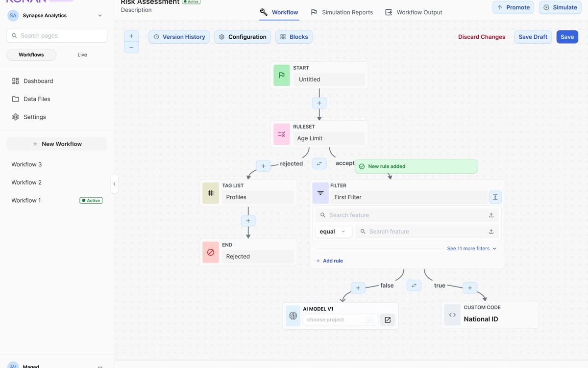Open AI model project in new window icon
Screen dimensions: 588x368
[x=388, y=320]
